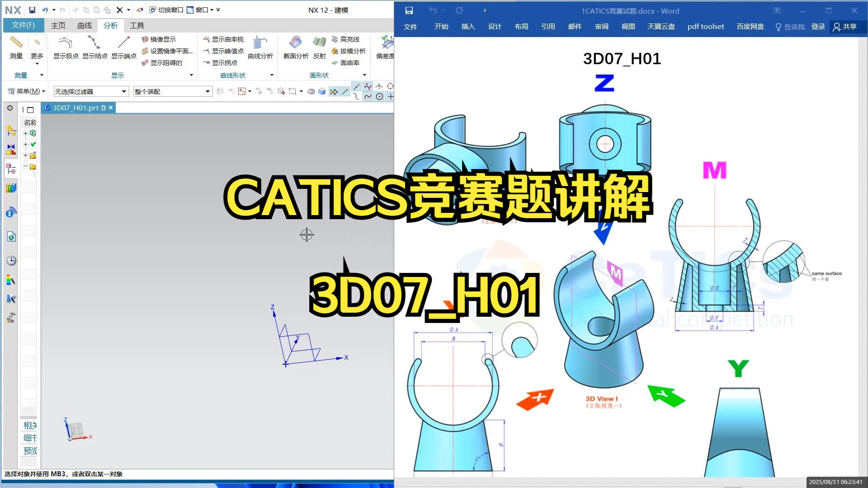Click 显示曲率梳 show curvature comb
The image size is (868, 488).
(223, 39)
